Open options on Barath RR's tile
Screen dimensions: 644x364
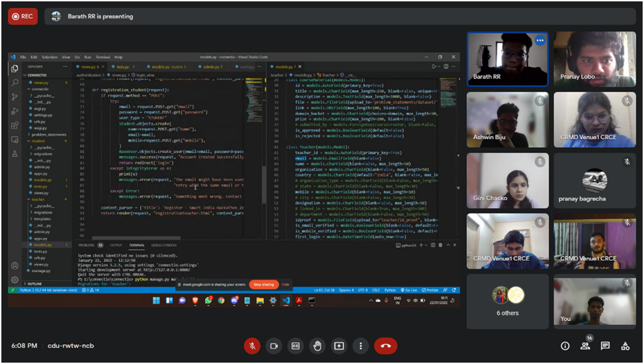click(539, 41)
